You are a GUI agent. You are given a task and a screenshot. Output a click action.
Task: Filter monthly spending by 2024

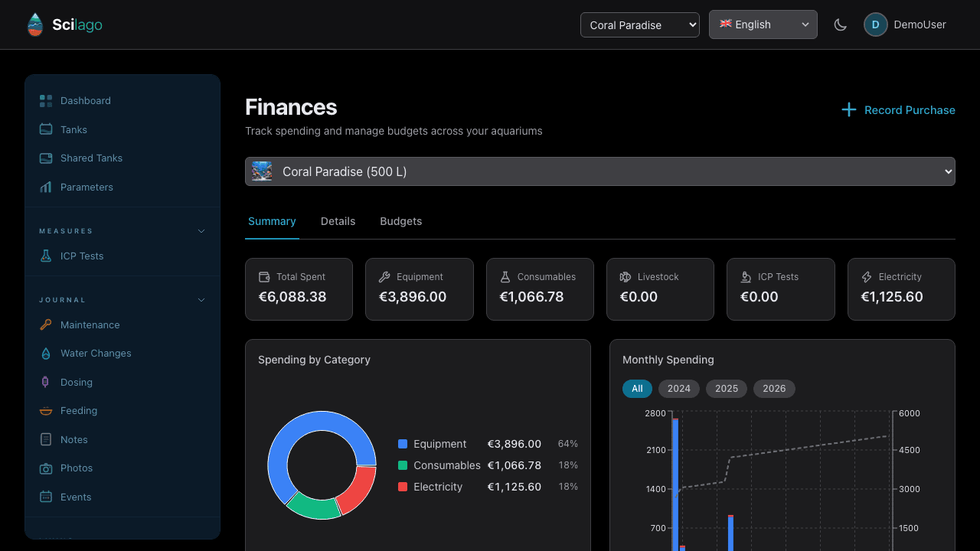click(679, 389)
